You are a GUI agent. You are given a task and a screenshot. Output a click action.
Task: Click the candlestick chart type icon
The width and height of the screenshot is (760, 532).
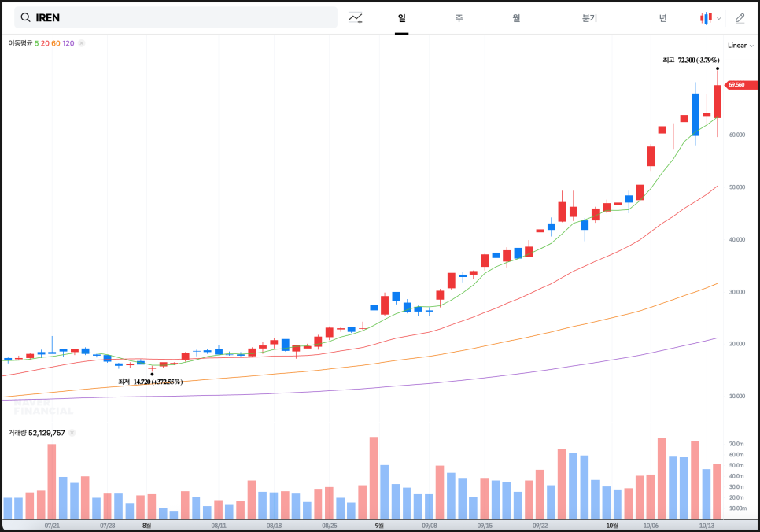pos(706,17)
